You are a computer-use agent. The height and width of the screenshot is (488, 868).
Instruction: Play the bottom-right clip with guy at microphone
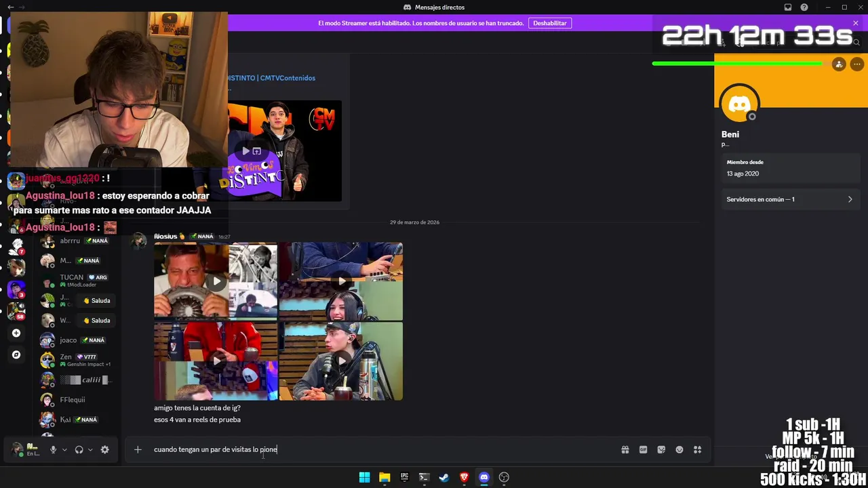coord(341,361)
